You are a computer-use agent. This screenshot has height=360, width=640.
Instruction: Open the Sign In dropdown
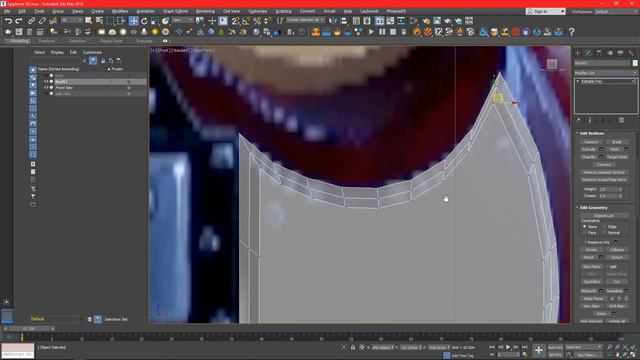(x=545, y=11)
